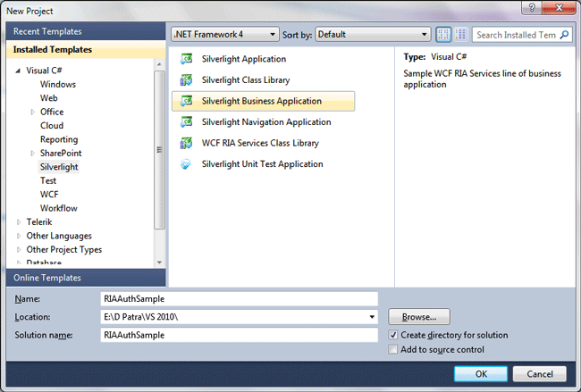The height and width of the screenshot is (392, 581).
Task: Open the Location path dropdown arrow
Action: (x=372, y=317)
